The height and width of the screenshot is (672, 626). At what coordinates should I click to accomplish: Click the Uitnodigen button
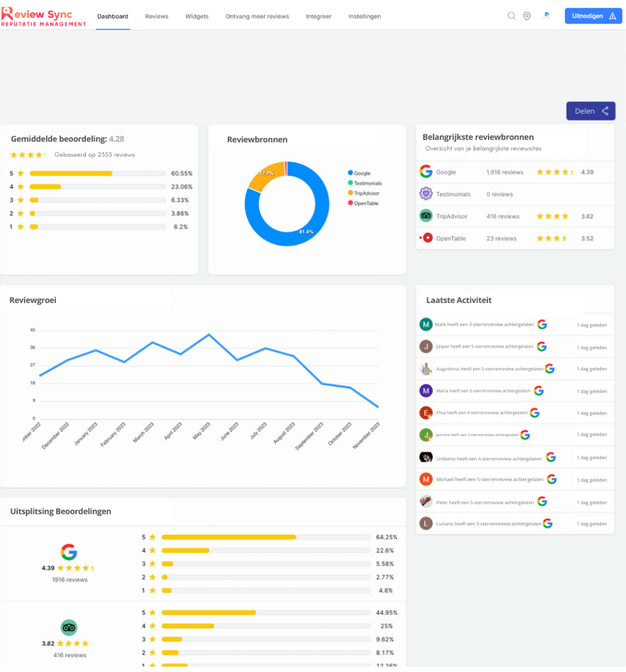pyautogui.click(x=593, y=16)
